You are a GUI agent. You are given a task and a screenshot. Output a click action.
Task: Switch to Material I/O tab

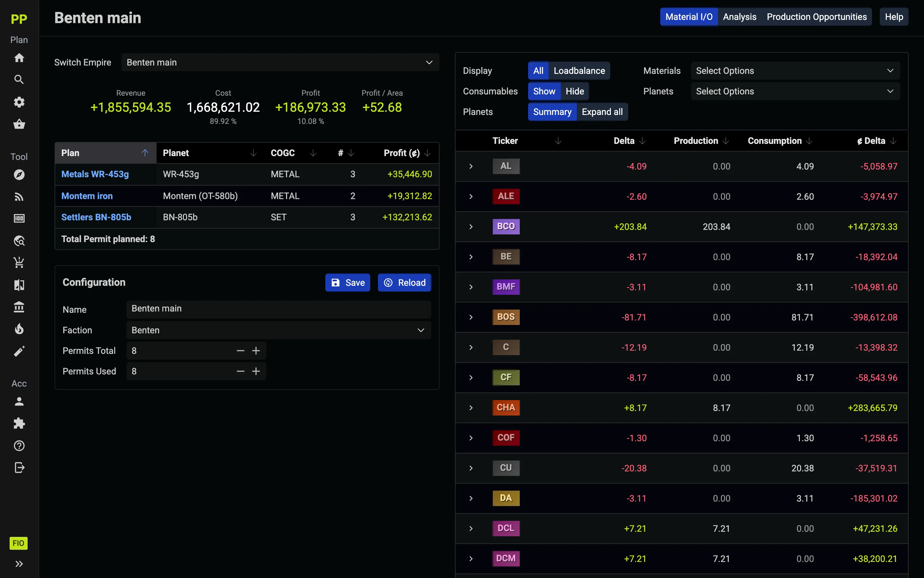pos(689,17)
